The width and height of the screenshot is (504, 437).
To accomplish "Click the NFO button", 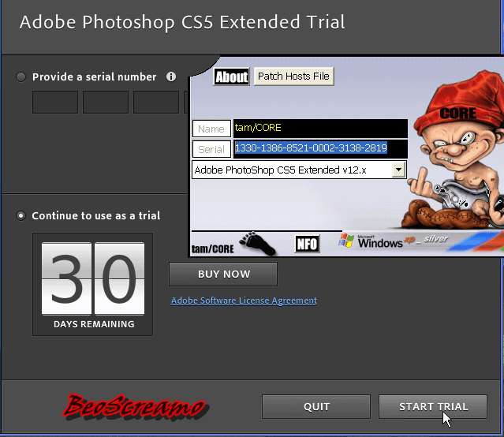I will coord(307,244).
